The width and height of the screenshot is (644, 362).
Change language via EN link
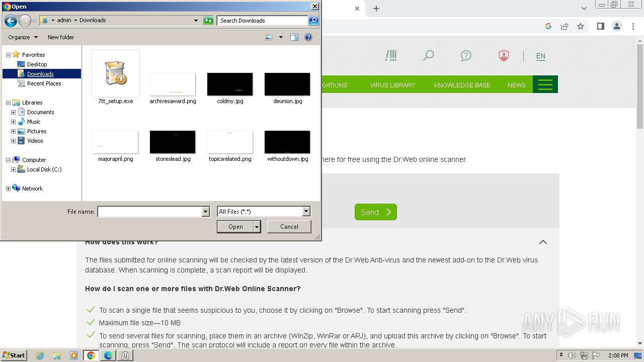[x=540, y=56]
